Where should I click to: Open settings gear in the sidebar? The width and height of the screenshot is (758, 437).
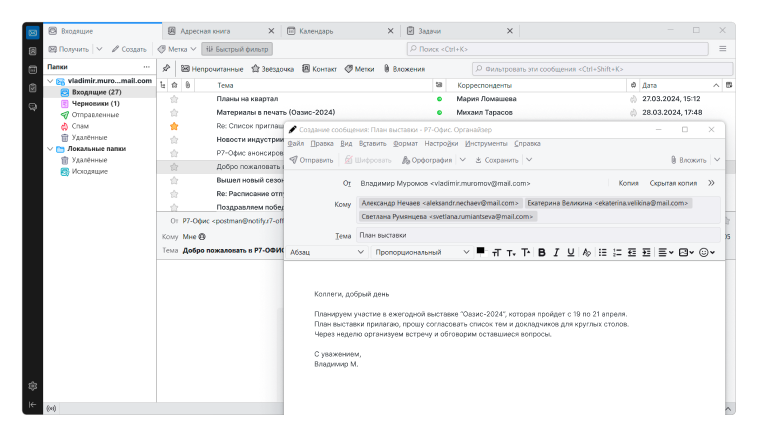point(33,386)
